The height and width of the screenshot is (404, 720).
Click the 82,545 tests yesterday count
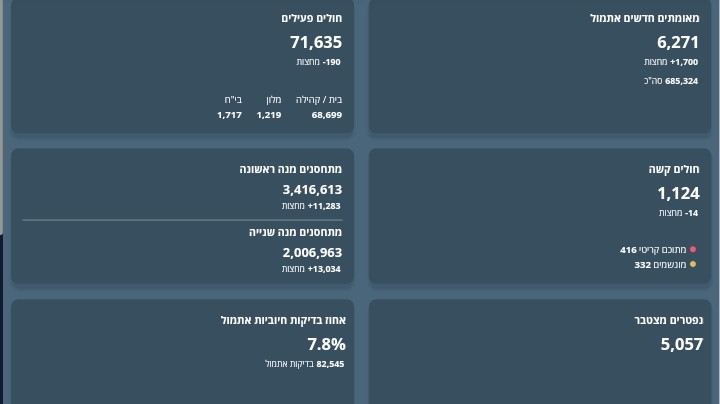(x=330, y=364)
